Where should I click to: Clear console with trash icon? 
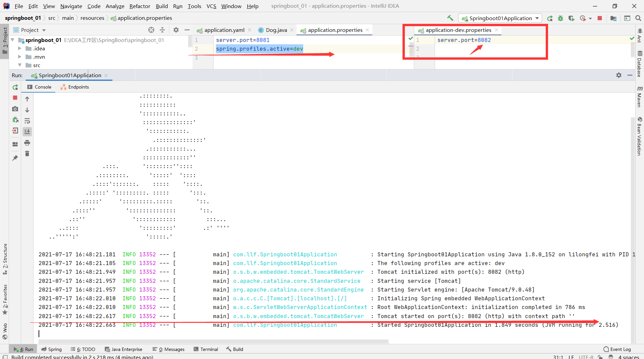tap(27, 154)
